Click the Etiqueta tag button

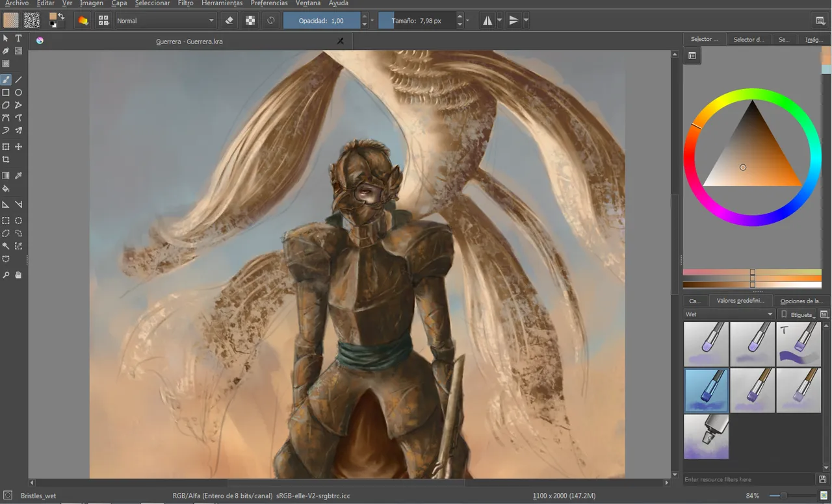coord(798,314)
